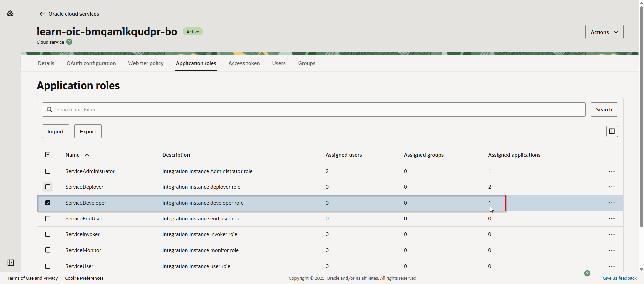Open the actions menu for ServiceEndUser
The height and width of the screenshot is (284, 644).
coord(612,219)
